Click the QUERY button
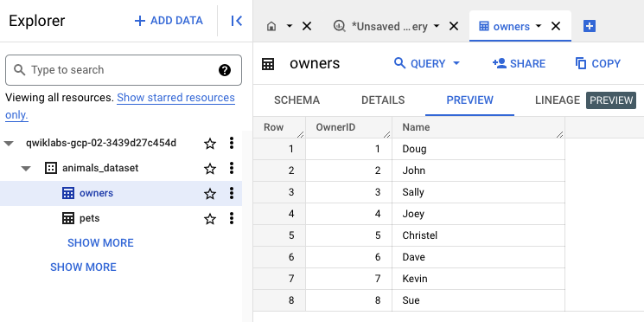Screen dimensions: 644x322 [x=420, y=64]
